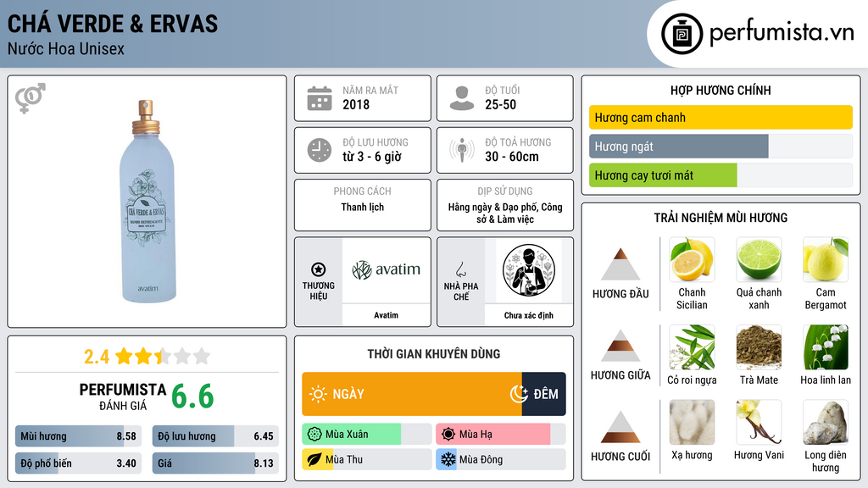Click the sillage value 30 - 60cm
868x488 pixels.
point(511,157)
